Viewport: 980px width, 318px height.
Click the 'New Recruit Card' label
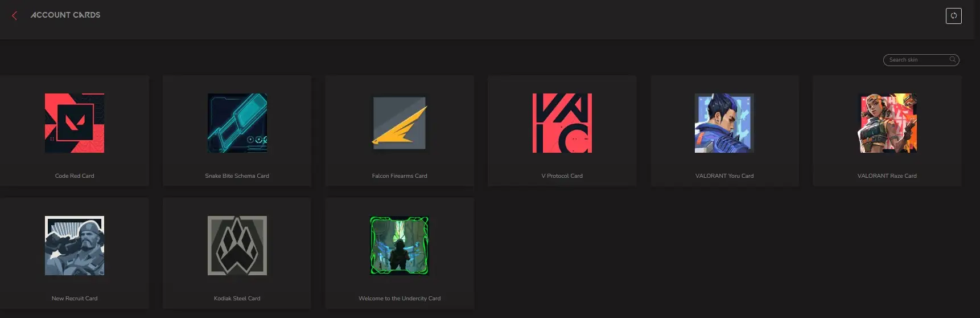75,299
